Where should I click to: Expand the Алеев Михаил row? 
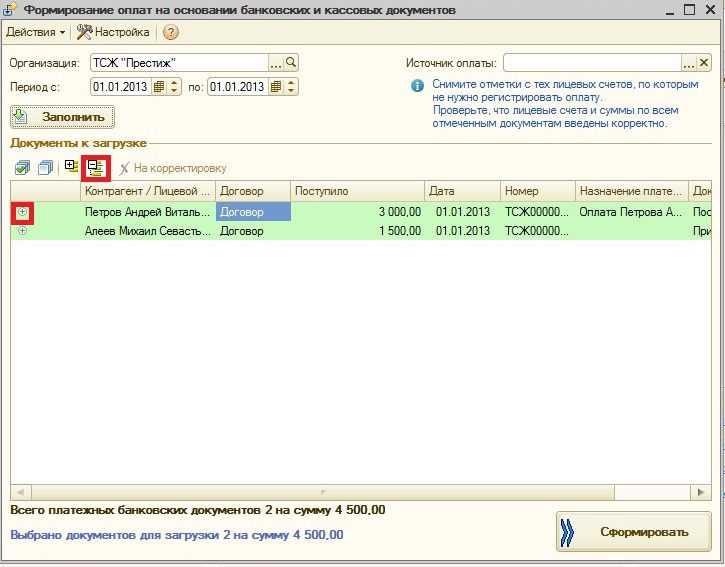coord(22,231)
